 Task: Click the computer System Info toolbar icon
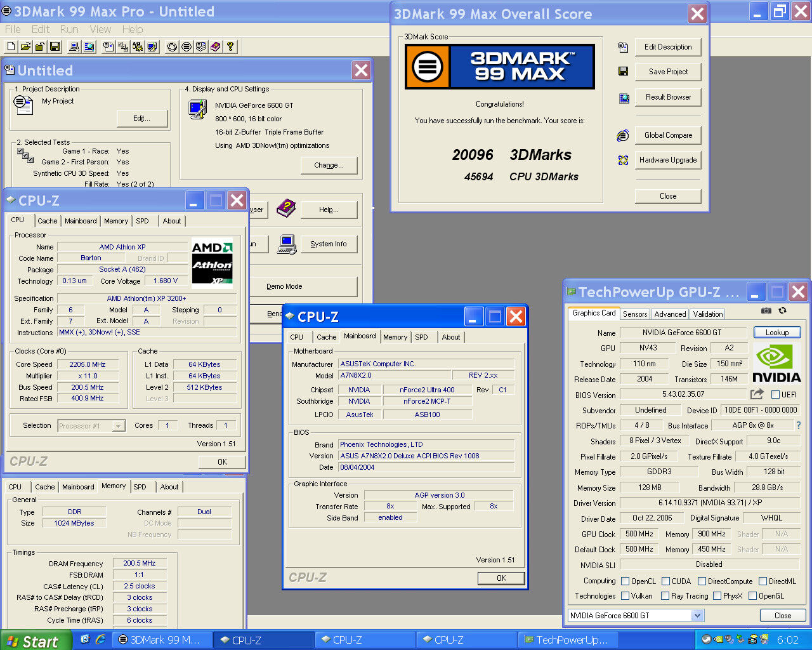[x=74, y=46]
